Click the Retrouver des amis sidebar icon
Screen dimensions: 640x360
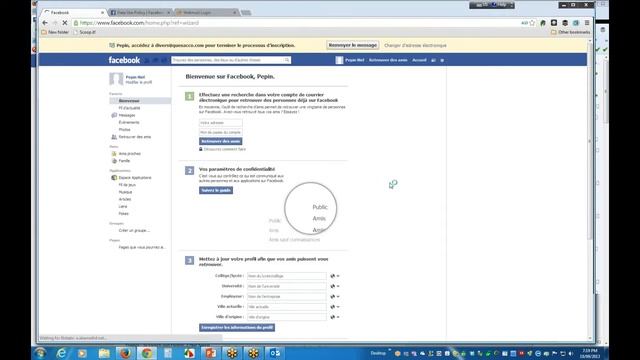(114, 137)
